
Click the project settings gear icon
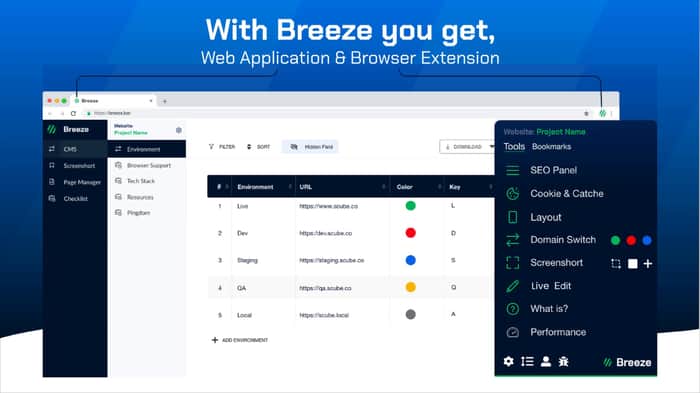[179, 130]
